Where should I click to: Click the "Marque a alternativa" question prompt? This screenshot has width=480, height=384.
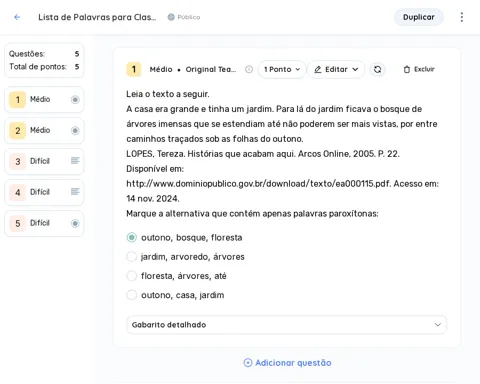(x=252, y=214)
